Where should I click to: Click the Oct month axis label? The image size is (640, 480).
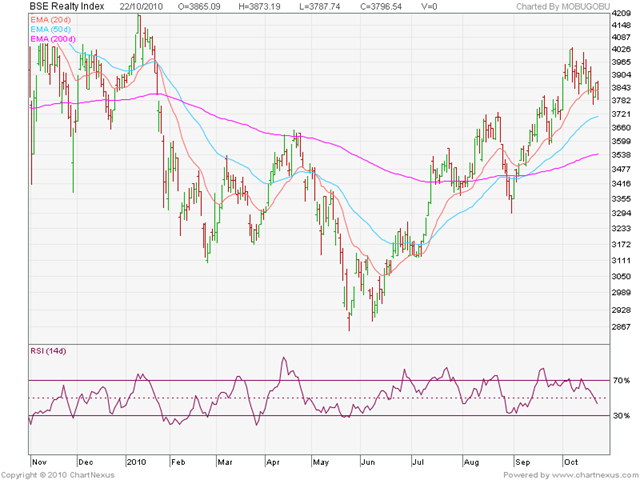click(571, 462)
